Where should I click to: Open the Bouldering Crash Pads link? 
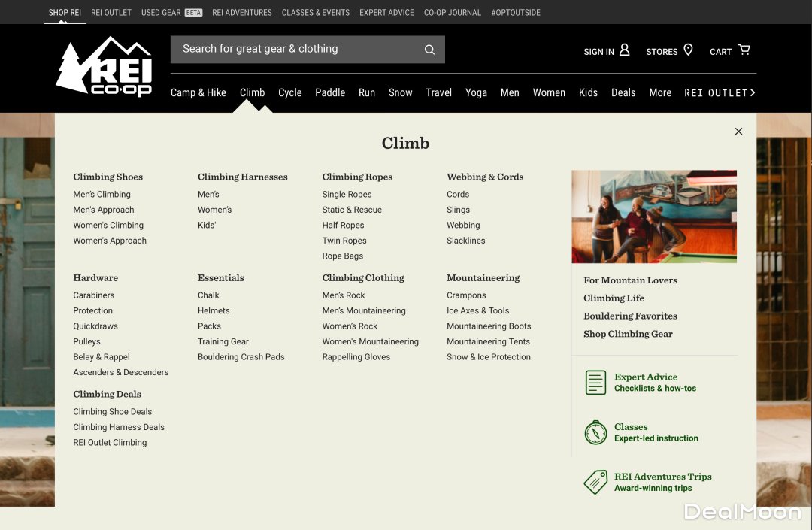pos(241,357)
